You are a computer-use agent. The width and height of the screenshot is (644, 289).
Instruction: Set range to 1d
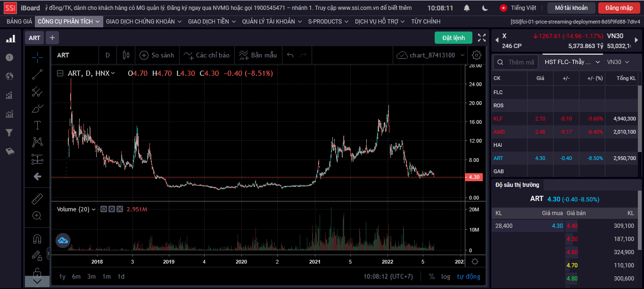[x=121, y=276]
